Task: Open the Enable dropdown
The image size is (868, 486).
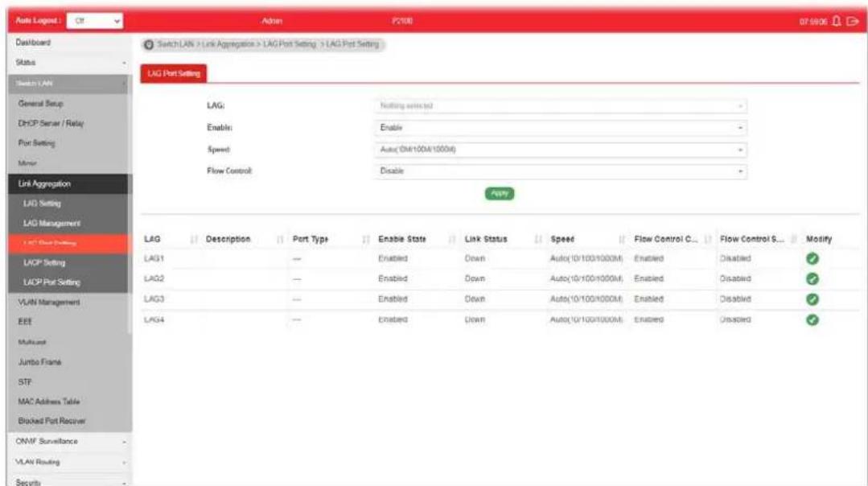Action: tap(560, 128)
